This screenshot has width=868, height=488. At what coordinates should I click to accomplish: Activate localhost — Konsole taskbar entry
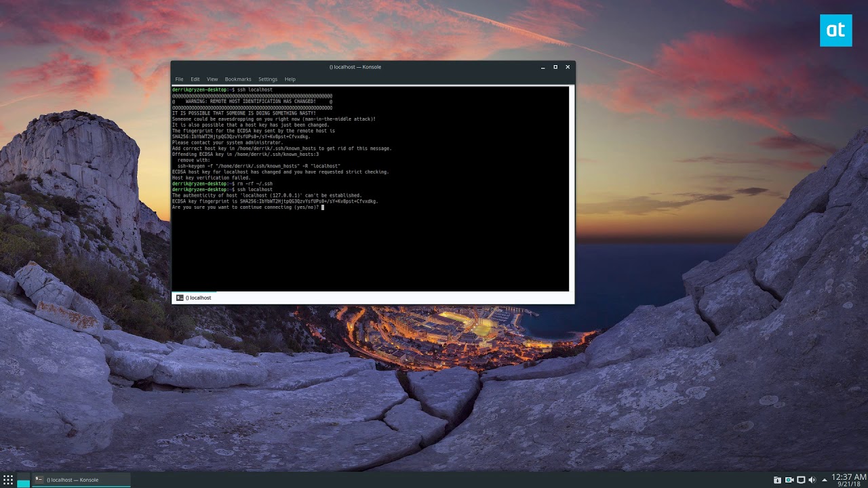(x=81, y=480)
